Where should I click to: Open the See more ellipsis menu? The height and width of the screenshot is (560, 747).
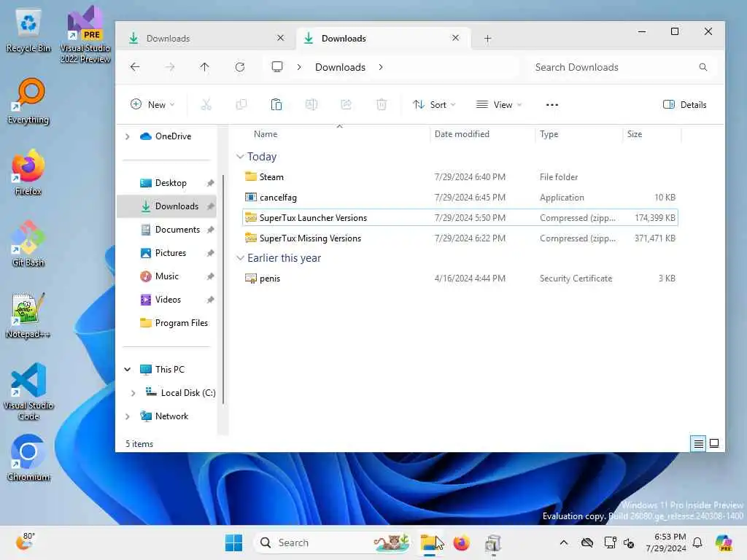[x=551, y=105]
